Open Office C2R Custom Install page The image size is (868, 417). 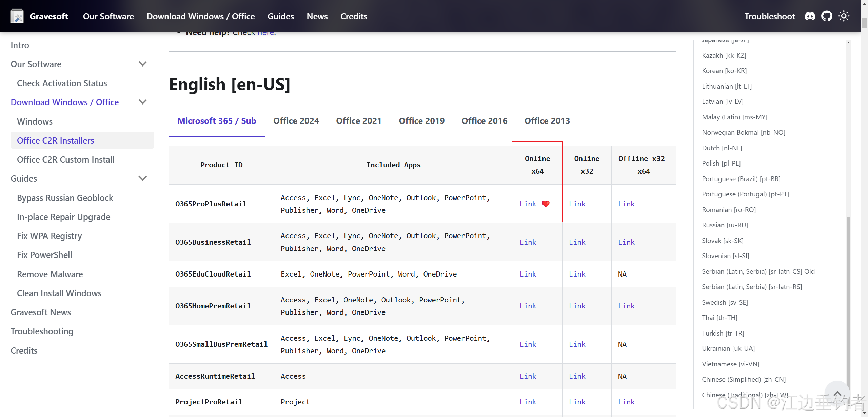66,159
